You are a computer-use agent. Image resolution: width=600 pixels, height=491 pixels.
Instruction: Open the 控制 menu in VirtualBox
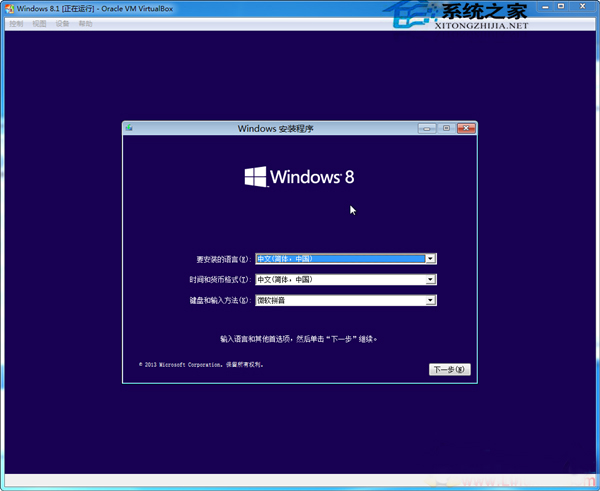16,24
